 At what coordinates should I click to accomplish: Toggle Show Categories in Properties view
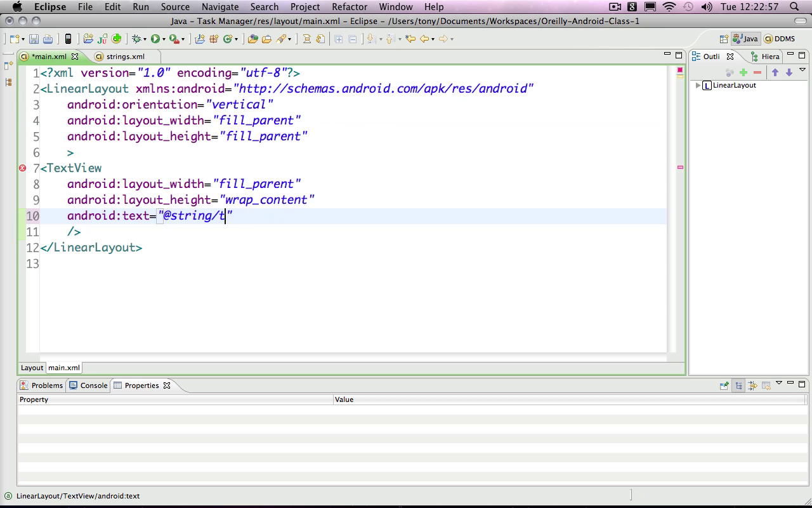(x=738, y=385)
